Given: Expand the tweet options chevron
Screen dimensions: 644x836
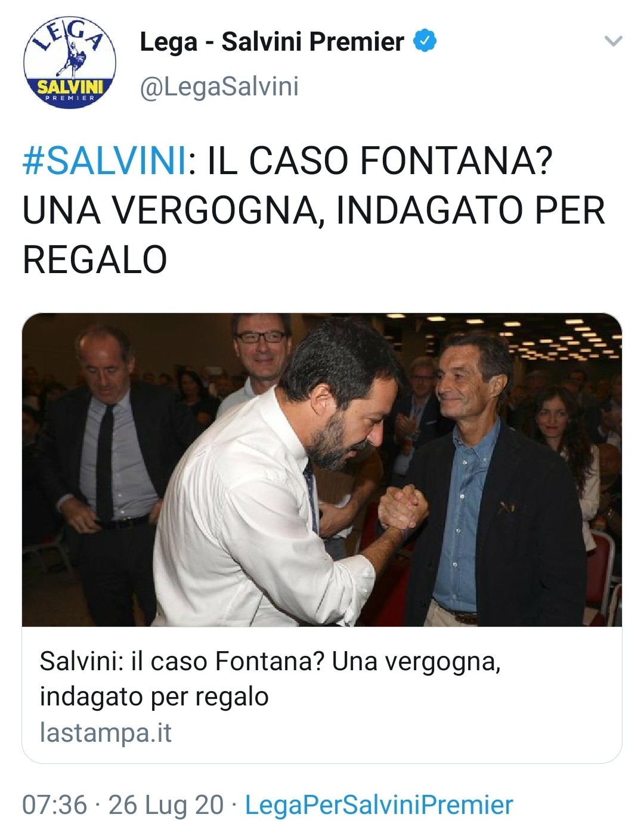Looking at the screenshot, I should [x=614, y=41].
